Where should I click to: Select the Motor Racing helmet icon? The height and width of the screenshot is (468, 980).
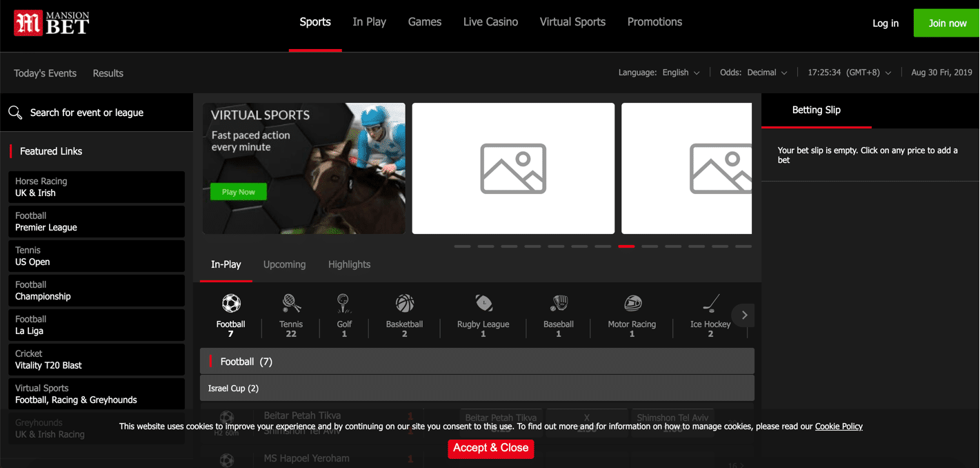coord(632,304)
